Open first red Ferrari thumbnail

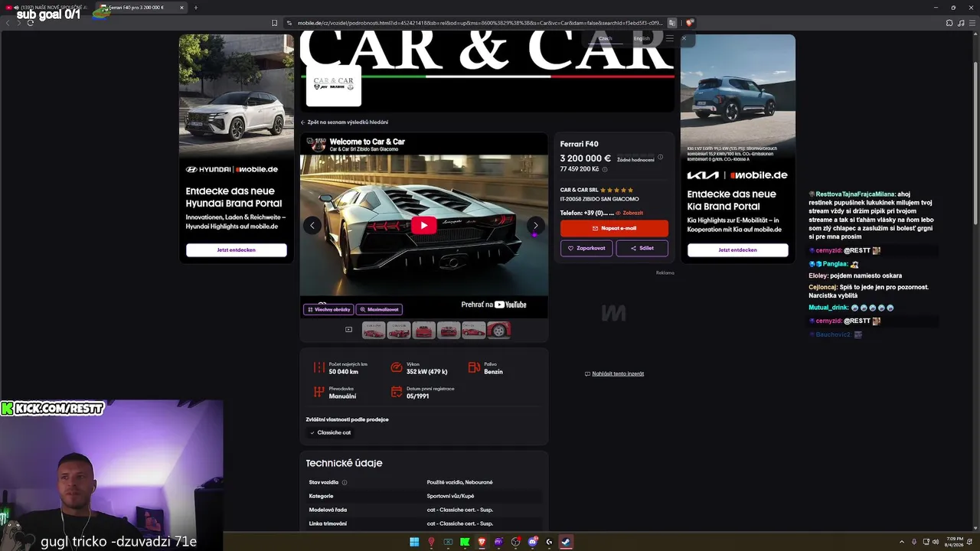(374, 330)
